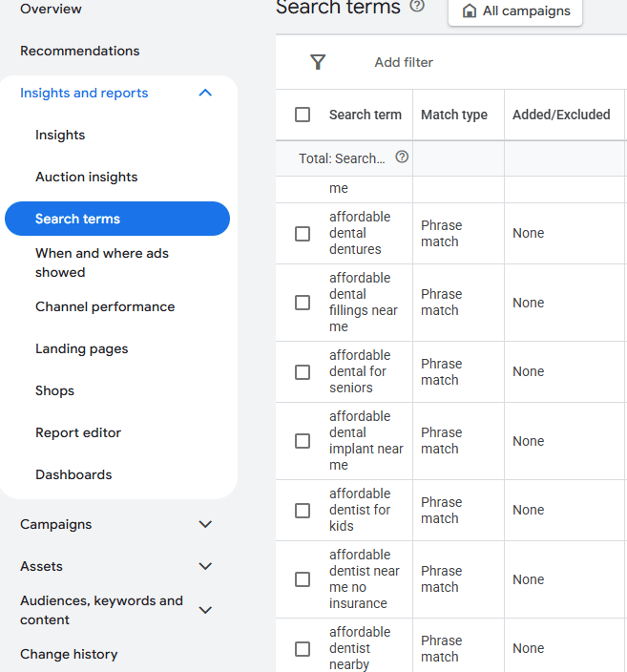Open Shops in the sidebar
This screenshot has width=627, height=672.
pos(54,390)
